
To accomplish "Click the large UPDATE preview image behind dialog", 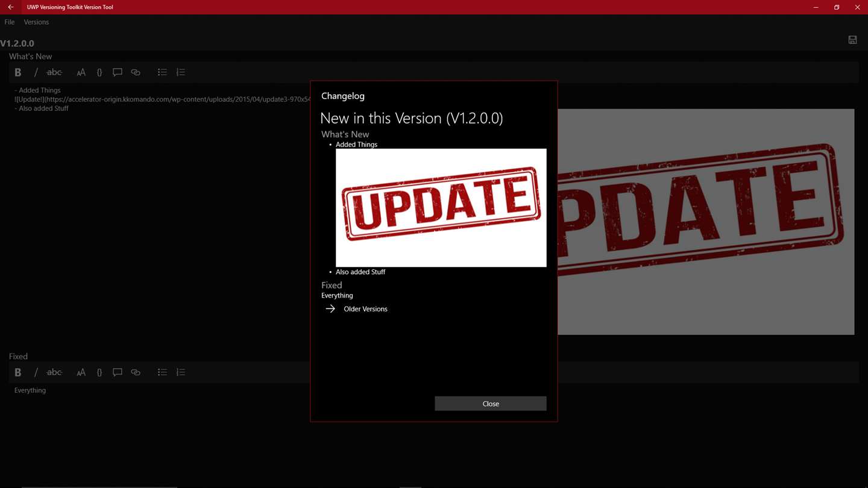I will coord(706,222).
